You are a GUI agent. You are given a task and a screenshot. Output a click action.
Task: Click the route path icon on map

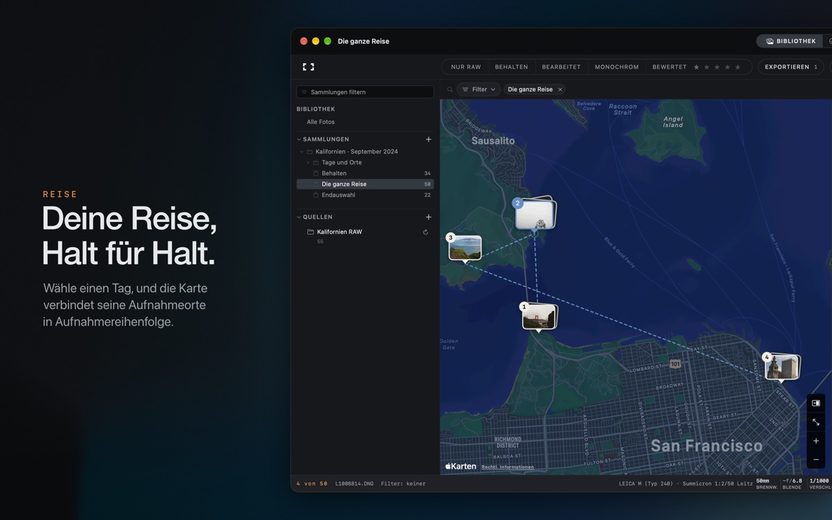pyautogui.click(x=816, y=422)
